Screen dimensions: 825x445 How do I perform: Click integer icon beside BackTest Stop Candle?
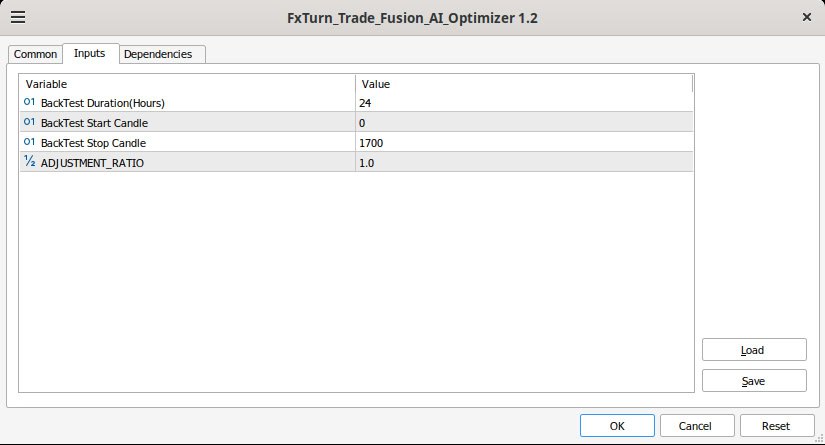click(29, 143)
